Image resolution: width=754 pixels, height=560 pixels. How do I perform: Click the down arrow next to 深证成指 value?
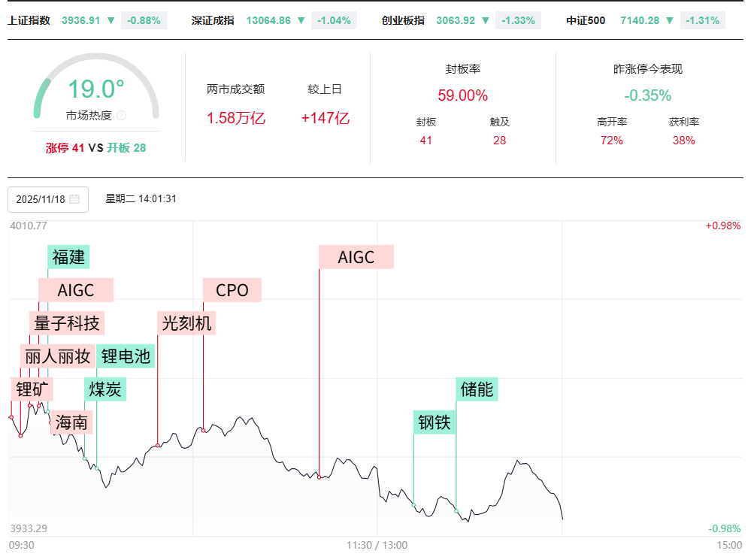tap(301, 20)
